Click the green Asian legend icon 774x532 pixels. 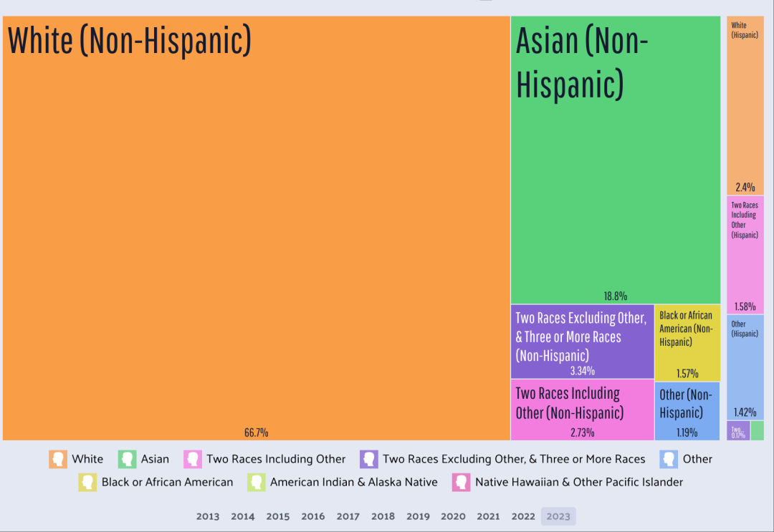[x=128, y=459]
